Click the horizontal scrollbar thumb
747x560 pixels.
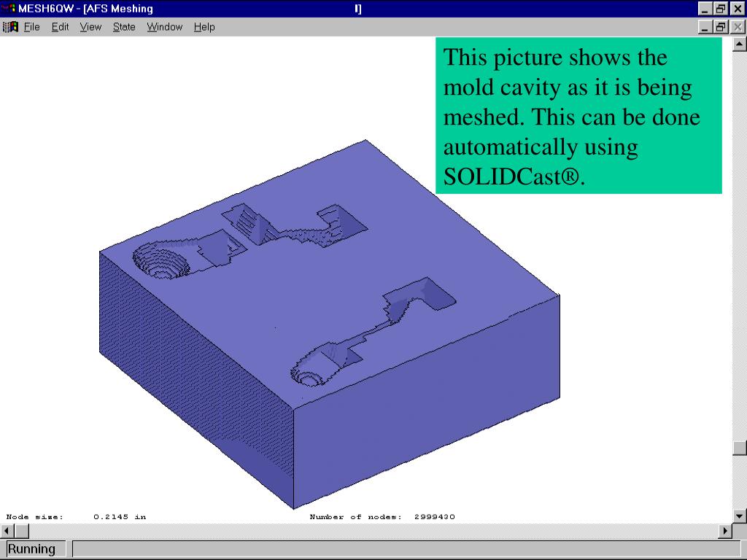(x=22, y=531)
